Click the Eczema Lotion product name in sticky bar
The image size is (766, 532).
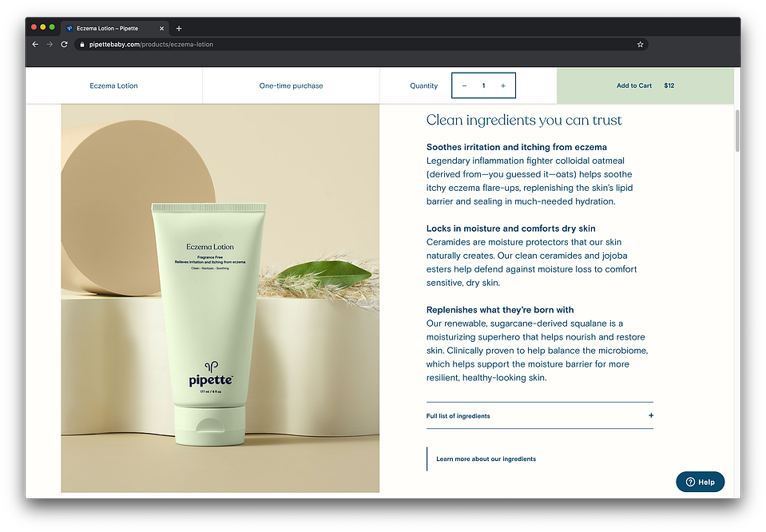(x=114, y=85)
